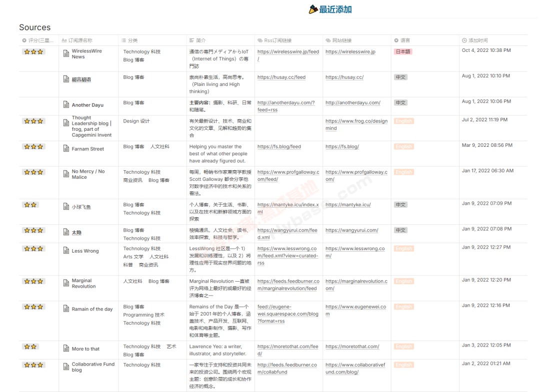Image resolution: width=555 pixels, height=392 pixels.
Task: Click the 中文 tag in 胡言胡语 row
Action: (x=400, y=77)
